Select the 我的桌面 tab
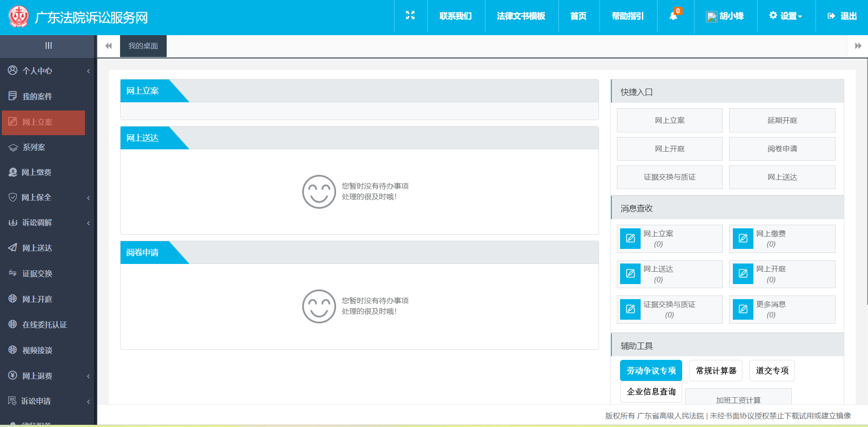Screen dimensions: 868x427 click(143, 46)
